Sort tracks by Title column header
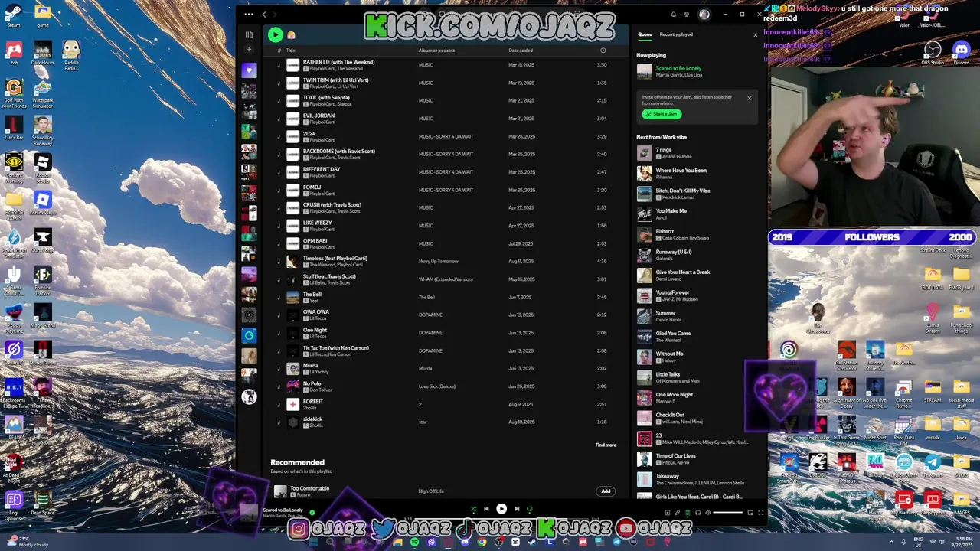 (x=291, y=51)
